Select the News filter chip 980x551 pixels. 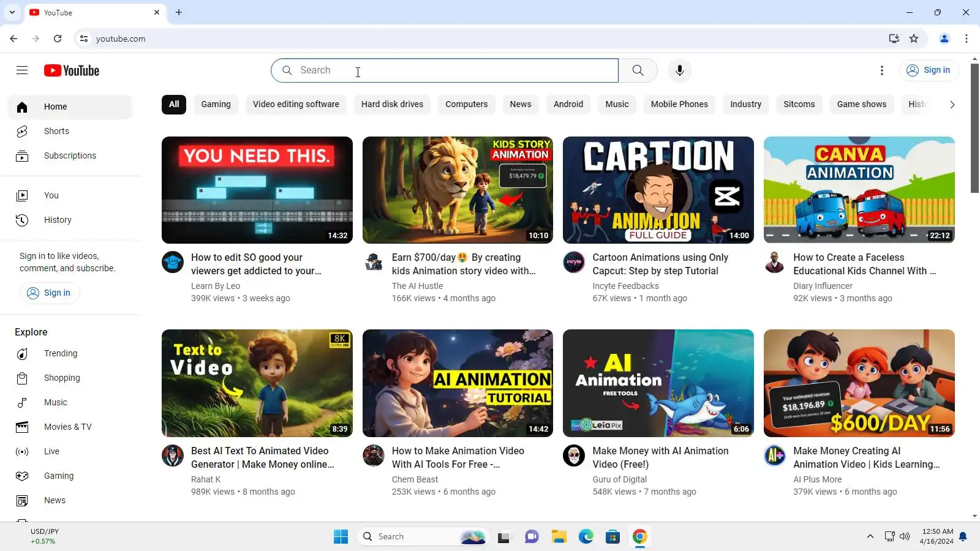521,104
